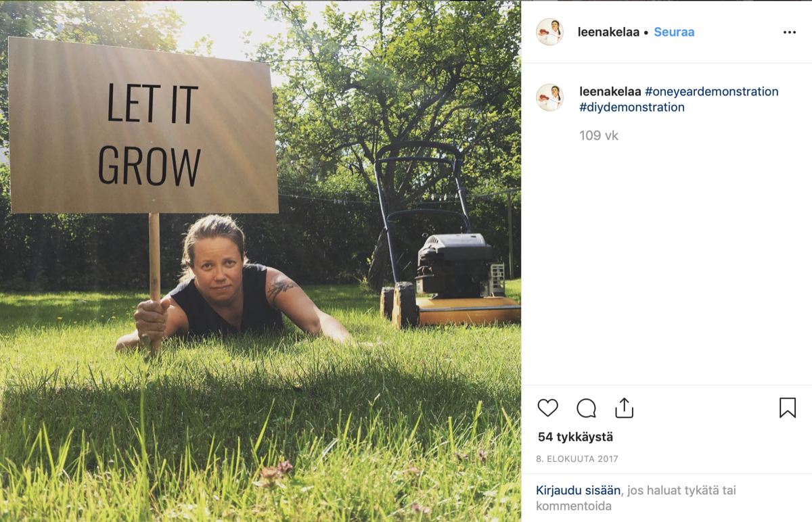Click Kirjaudu sisään login link

(579, 490)
